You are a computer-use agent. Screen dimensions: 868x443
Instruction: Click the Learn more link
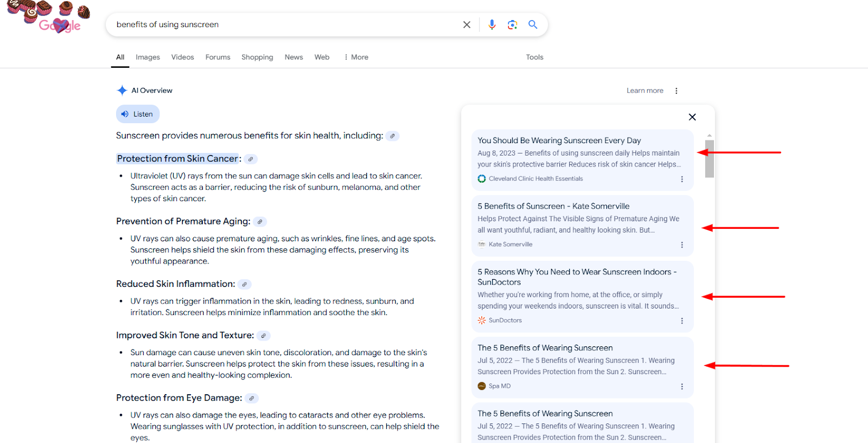point(645,91)
